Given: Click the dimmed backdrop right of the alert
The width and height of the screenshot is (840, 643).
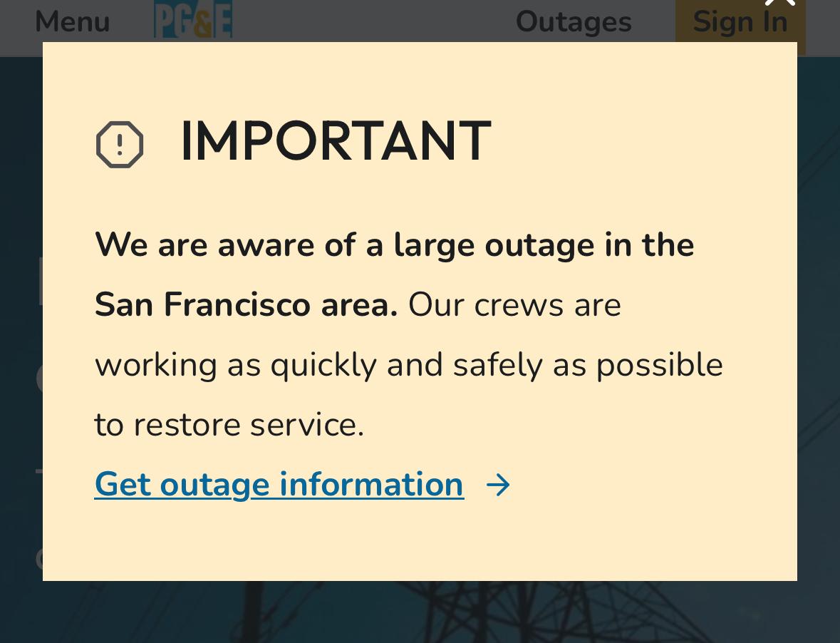Looking at the screenshot, I should pyautogui.click(x=819, y=321).
